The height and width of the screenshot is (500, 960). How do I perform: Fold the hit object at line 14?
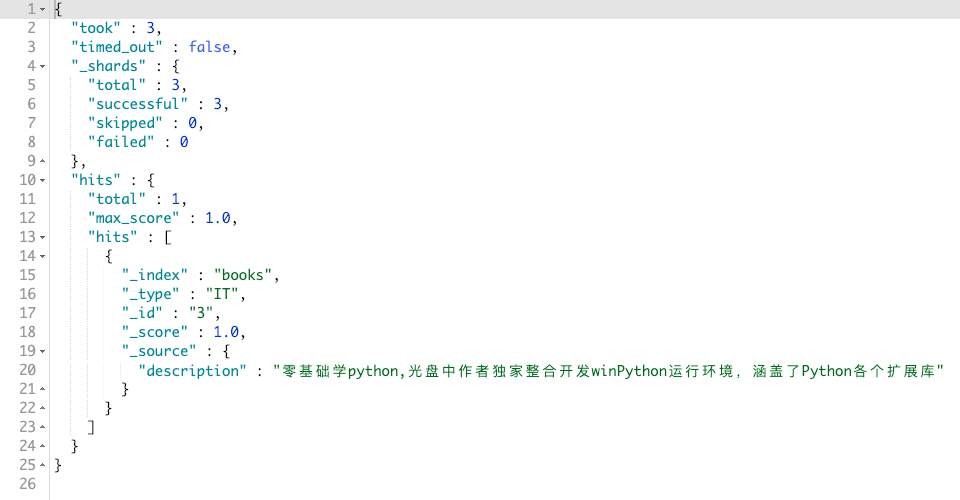click(42, 256)
